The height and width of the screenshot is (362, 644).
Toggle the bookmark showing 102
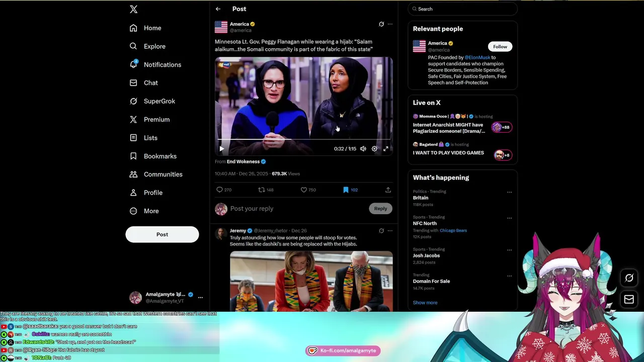coord(350,190)
